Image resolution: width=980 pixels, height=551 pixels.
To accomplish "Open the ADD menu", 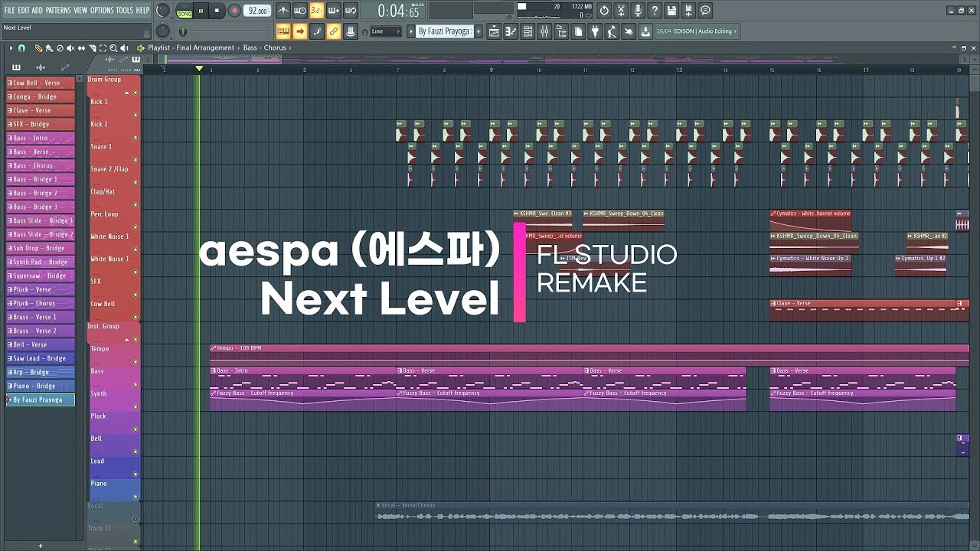I will 38,11.
